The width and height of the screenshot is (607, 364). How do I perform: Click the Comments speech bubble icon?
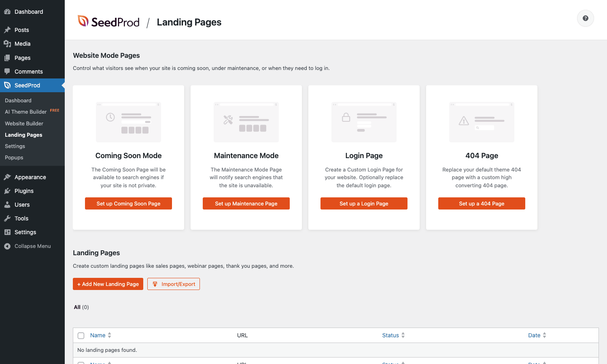7,72
